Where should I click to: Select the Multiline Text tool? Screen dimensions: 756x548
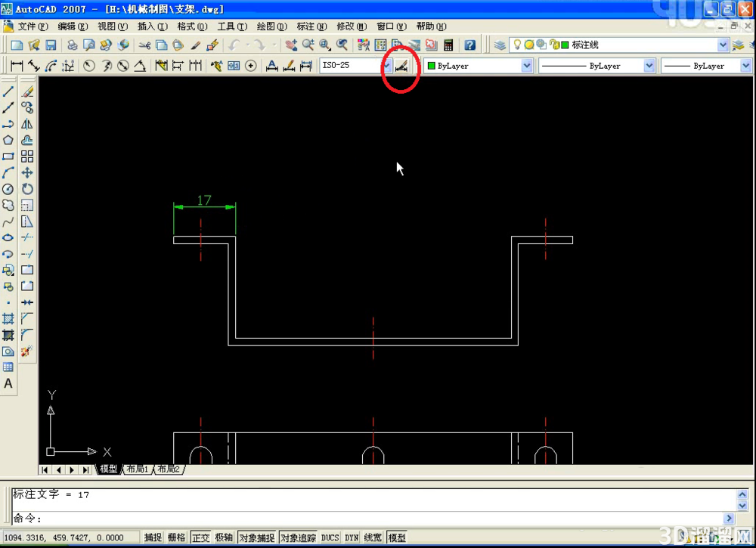point(8,384)
